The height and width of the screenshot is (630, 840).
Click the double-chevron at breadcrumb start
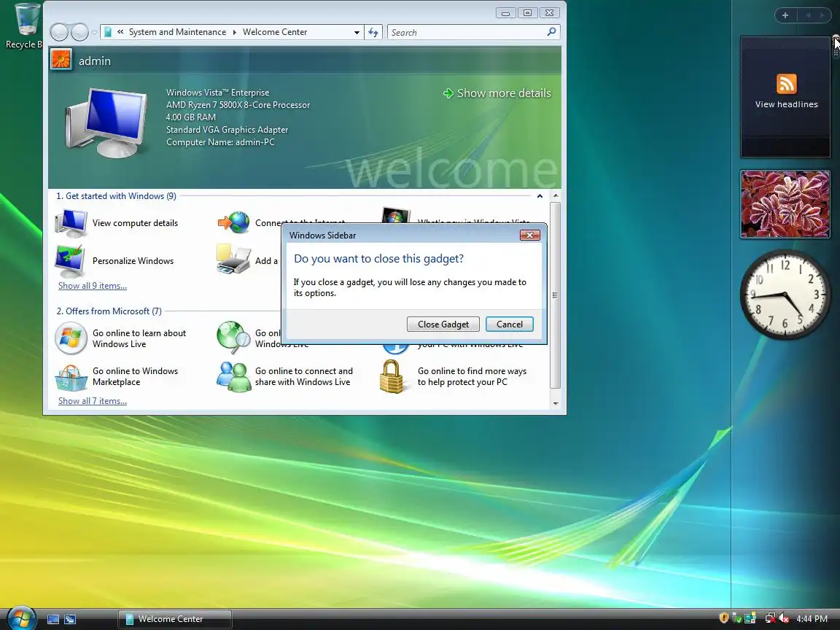120,32
